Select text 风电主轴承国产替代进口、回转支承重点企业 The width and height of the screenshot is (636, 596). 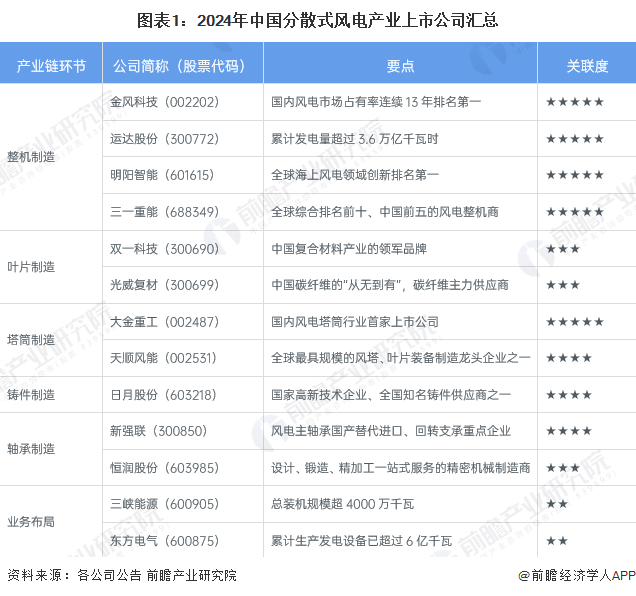(391, 431)
